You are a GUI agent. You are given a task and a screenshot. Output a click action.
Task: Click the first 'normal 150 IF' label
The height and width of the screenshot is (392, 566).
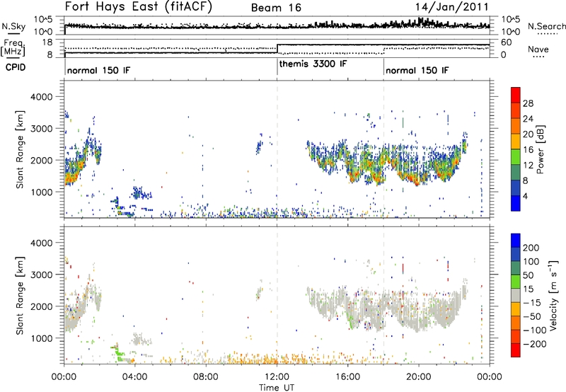point(98,70)
